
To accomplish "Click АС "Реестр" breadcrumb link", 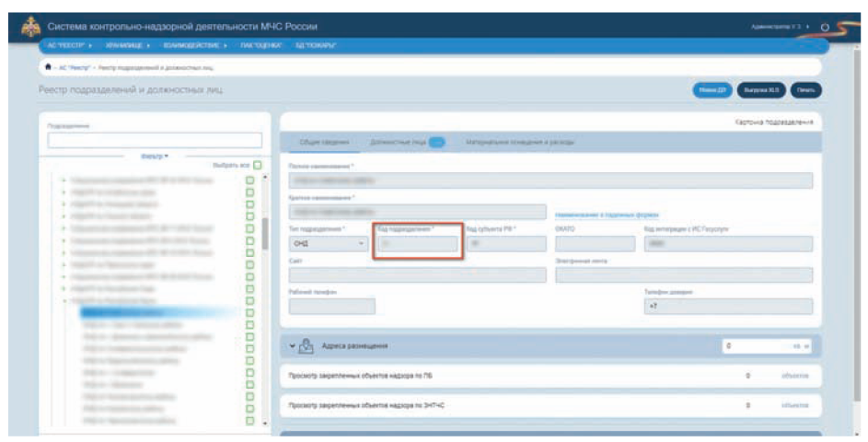I will tap(75, 67).
